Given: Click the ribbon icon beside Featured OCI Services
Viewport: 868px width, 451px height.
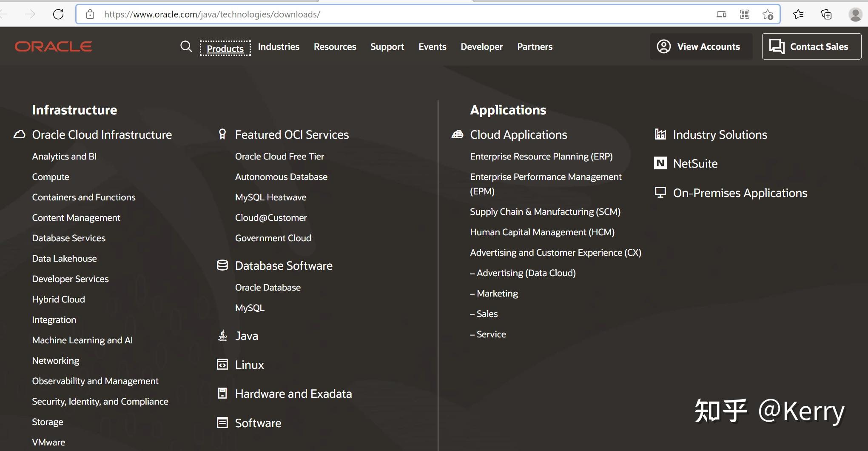Looking at the screenshot, I should [222, 134].
